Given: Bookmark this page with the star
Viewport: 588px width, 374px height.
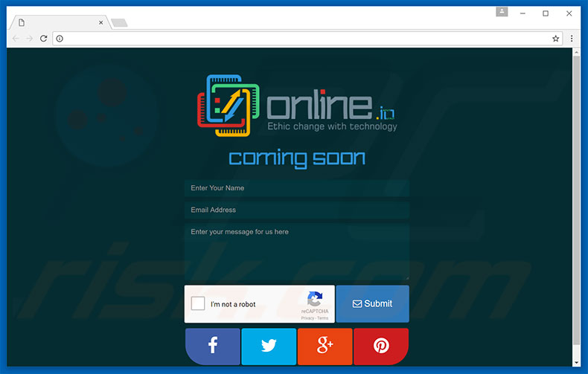Looking at the screenshot, I should click(555, 38).
